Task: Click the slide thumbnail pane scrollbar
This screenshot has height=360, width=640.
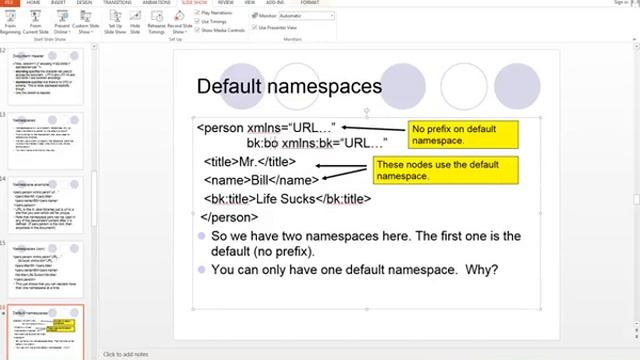Action: coord(94,198)
